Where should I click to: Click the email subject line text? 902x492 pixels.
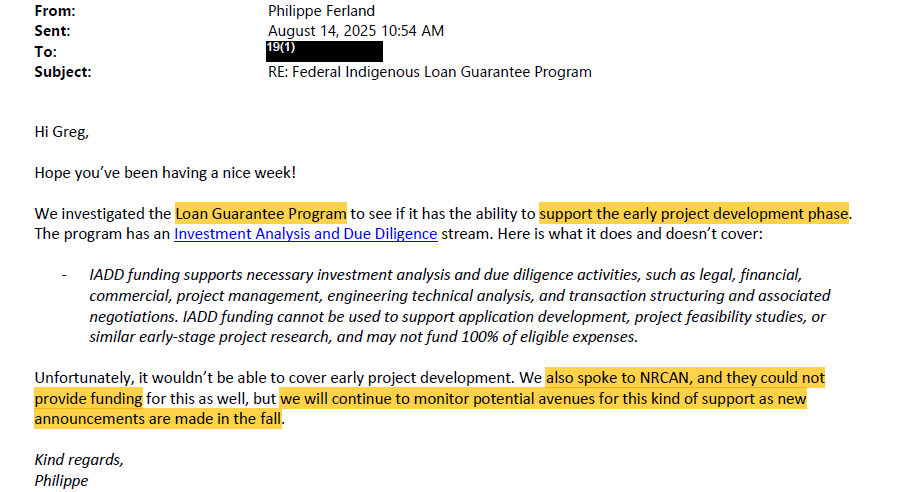tap(430, 72)
